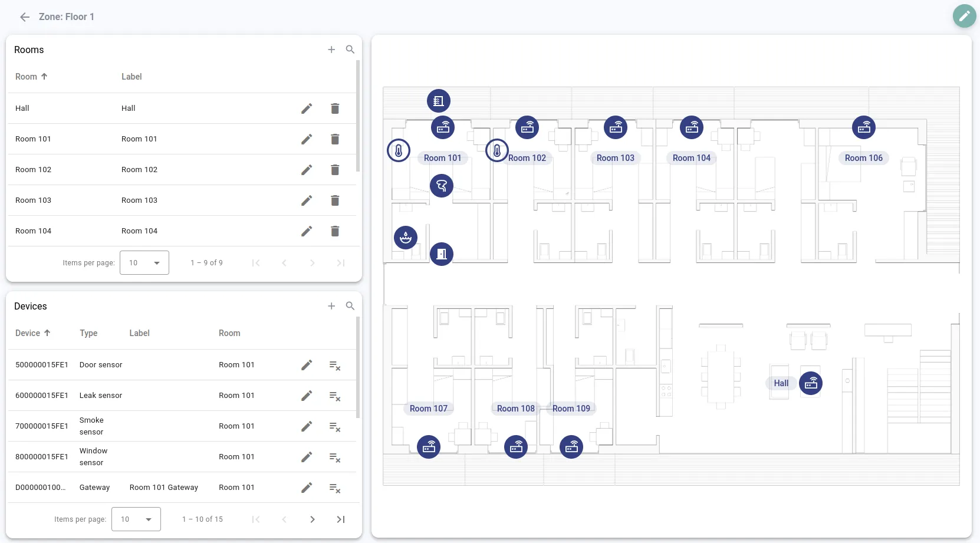Select the Room 108 label on map

click(x=515, y=409)
